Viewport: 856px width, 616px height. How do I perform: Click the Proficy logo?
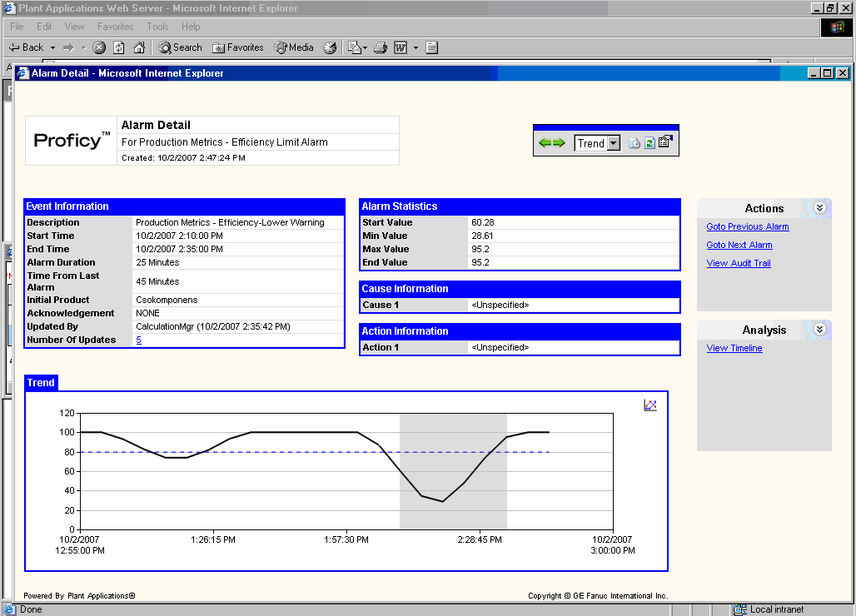pos(72,140)
